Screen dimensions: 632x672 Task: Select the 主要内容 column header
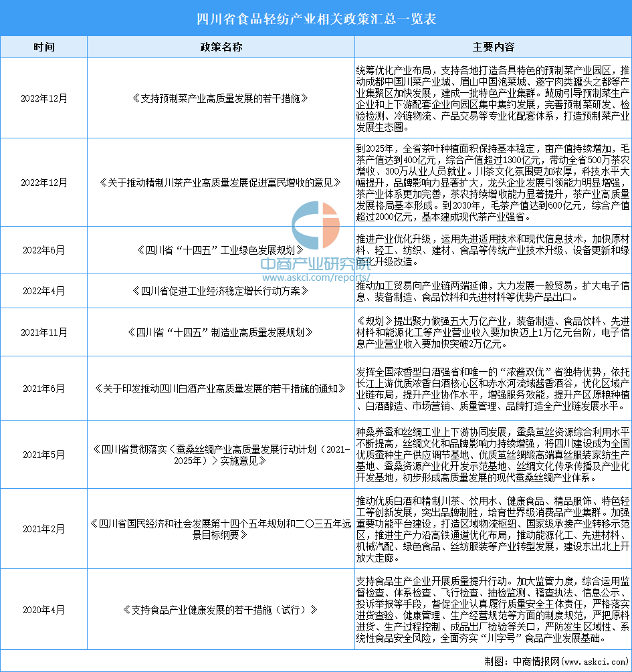coord(493,47)
